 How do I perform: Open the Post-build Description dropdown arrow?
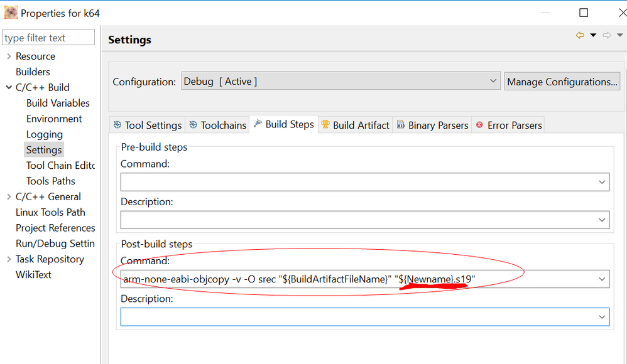click(x=602, y=318)
